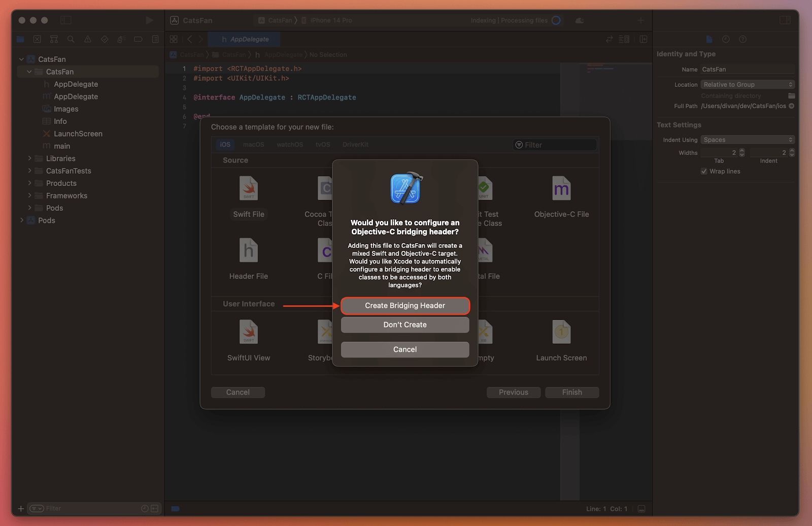Viewport: 812px width, 526px height.
Task: Select the SwiftUI View template icon
Action: tap(248, 333)
